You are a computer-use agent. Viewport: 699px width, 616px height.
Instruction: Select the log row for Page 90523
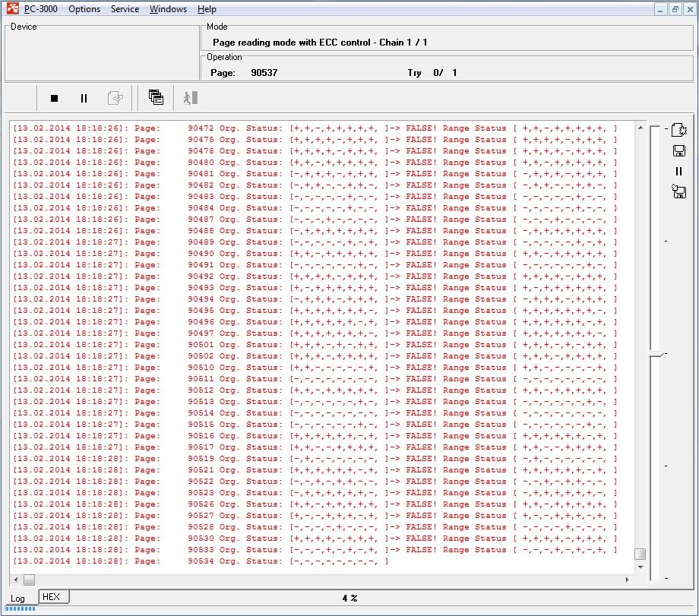(315, 492)
